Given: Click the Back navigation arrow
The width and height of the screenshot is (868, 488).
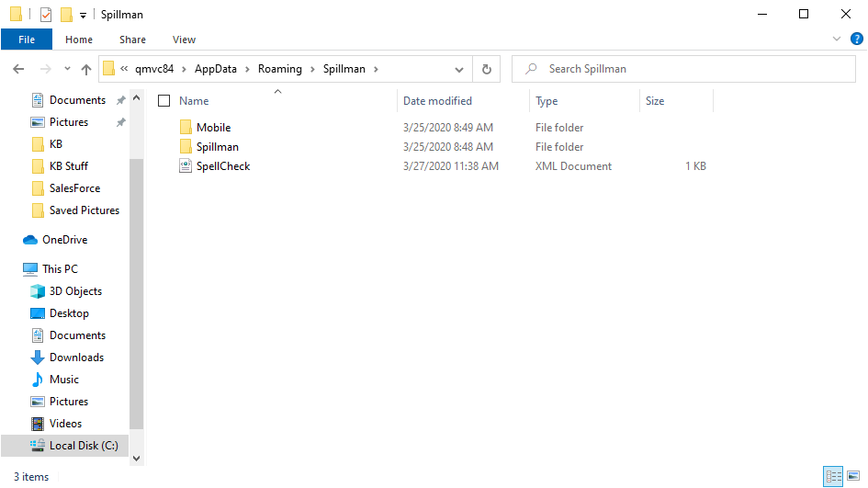Looking at the screenshot, I should pos(18,69).
